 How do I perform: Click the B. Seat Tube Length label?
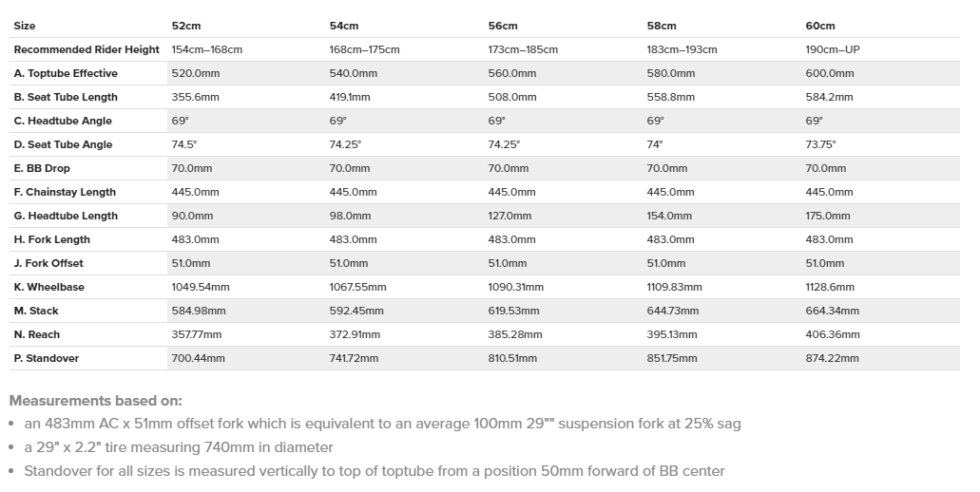(66, 97)
